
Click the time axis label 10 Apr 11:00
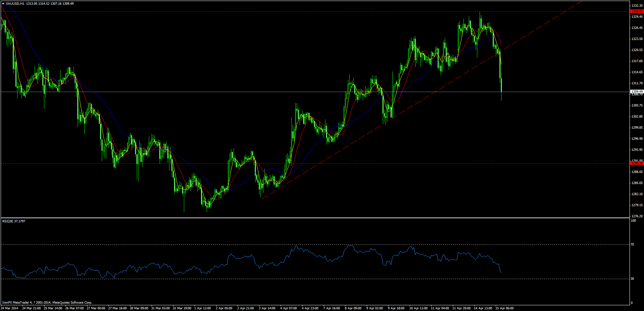pos(419,308)
